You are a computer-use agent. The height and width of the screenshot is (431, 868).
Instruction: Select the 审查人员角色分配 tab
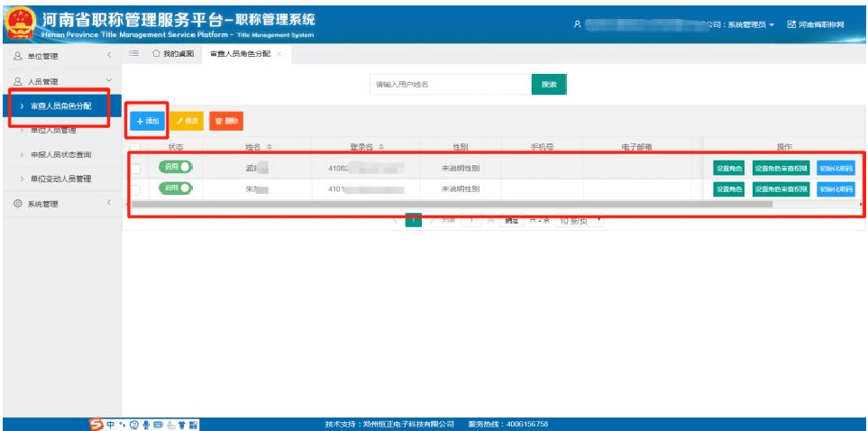pyautogui.click(x=246, y=54)
